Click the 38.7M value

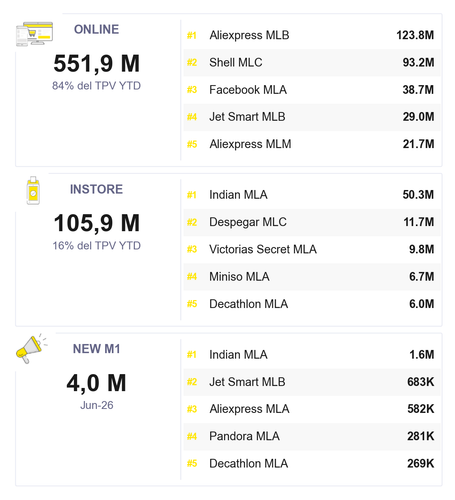(x=418, y=90)
